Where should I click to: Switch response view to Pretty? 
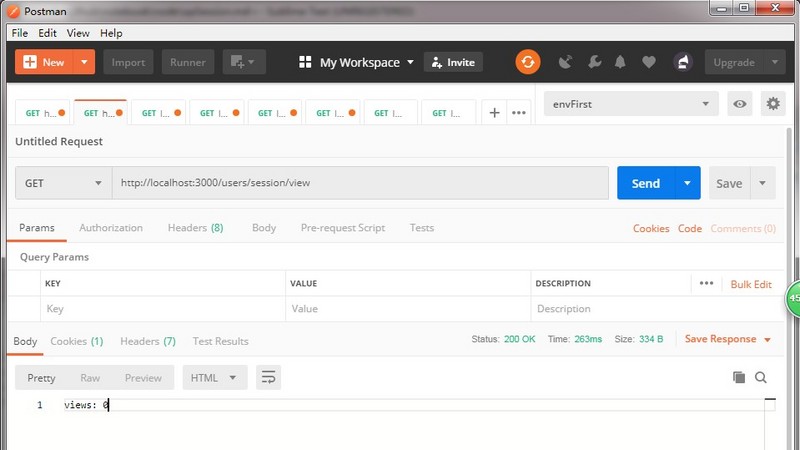(41, 378)
